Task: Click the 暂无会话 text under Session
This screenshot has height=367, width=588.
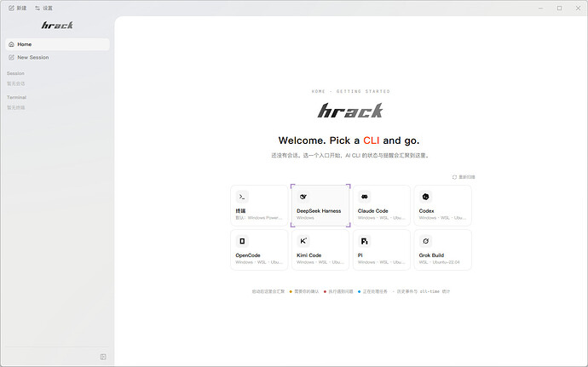Action: tap(15, 83)
